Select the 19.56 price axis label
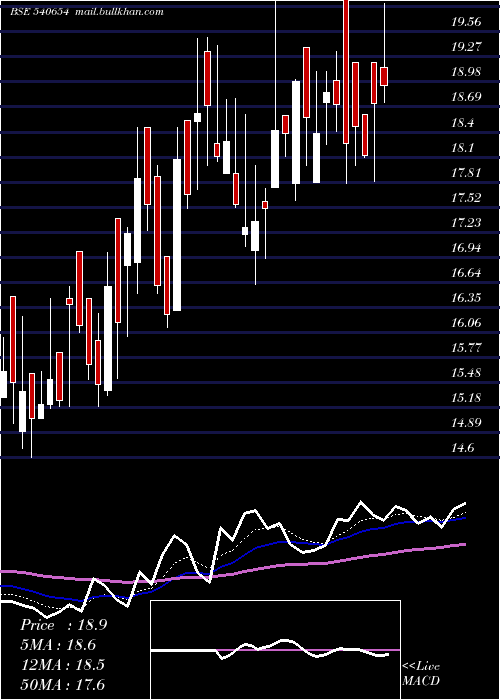 (466, 22)
